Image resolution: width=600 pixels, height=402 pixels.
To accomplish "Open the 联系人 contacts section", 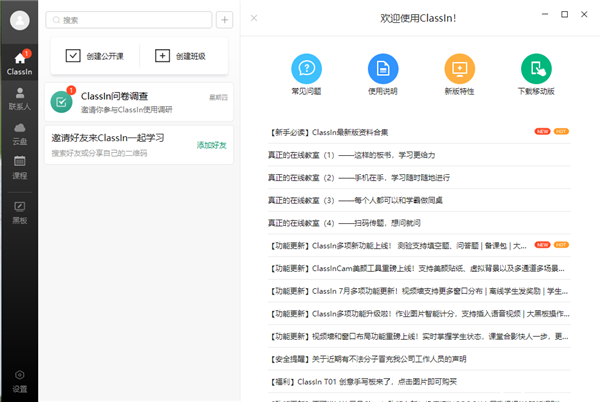I will pos(19,97).
